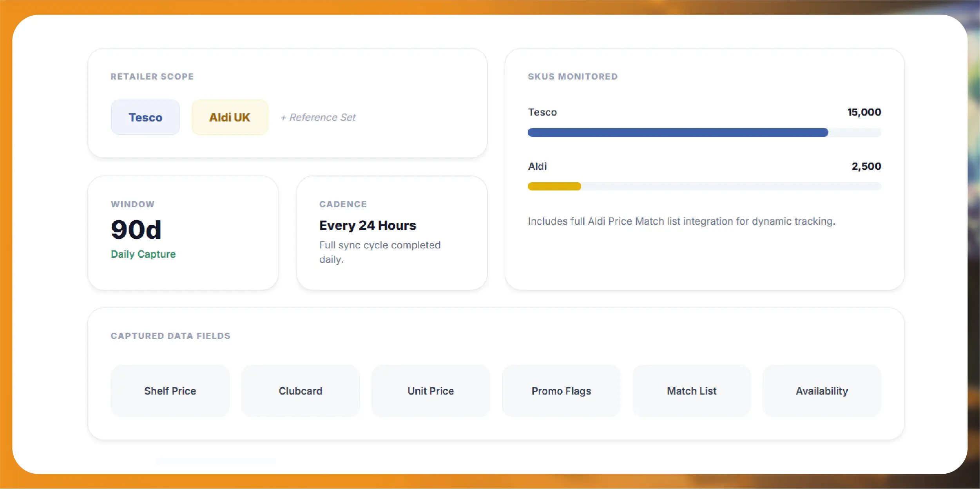Click the 90d window value
Image resolution: width=980 pixels, height=489 pixels.
[x=136, y=230]
